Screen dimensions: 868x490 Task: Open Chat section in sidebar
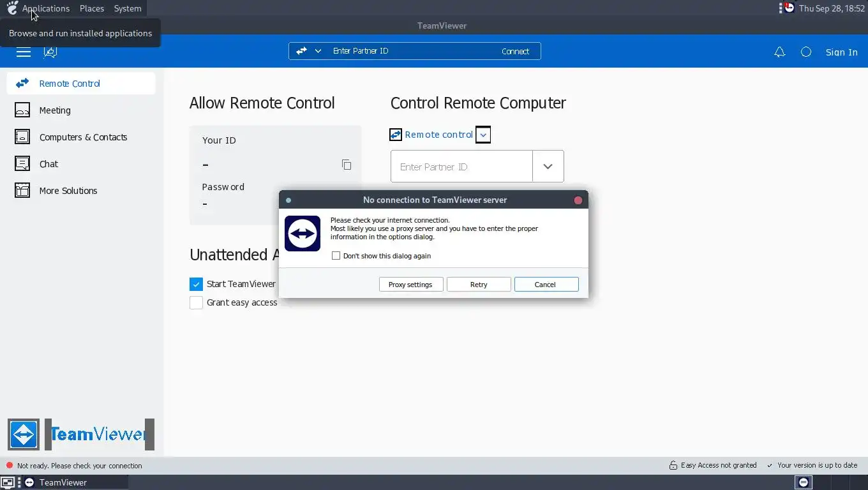pos(81,164)
